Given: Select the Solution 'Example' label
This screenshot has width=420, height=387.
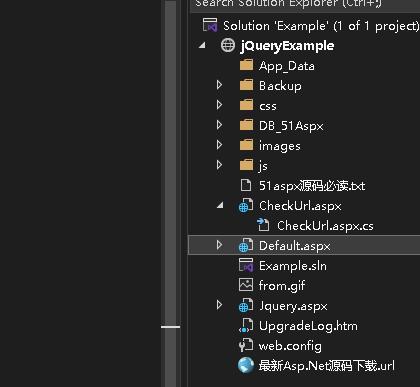Looking at the screenshot, I should 321,26.
